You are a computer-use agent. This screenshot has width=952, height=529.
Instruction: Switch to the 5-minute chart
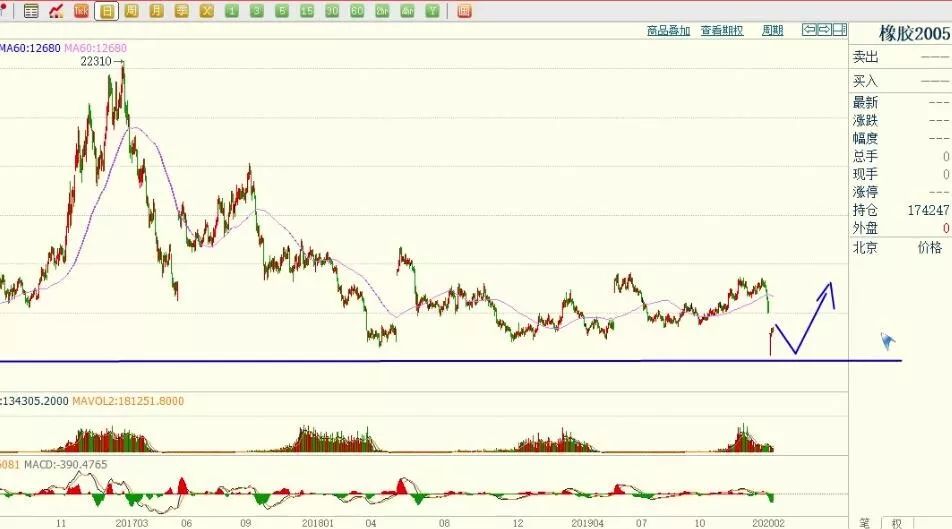(282, 10)
